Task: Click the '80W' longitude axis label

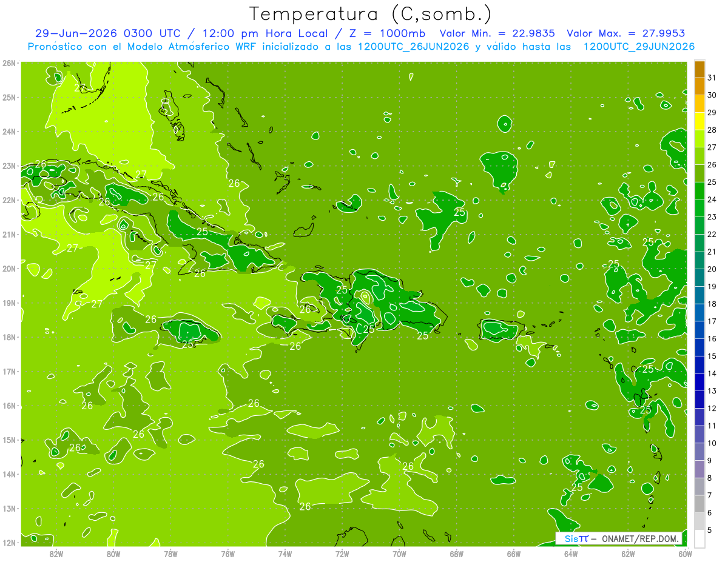Action: (113, 554)
